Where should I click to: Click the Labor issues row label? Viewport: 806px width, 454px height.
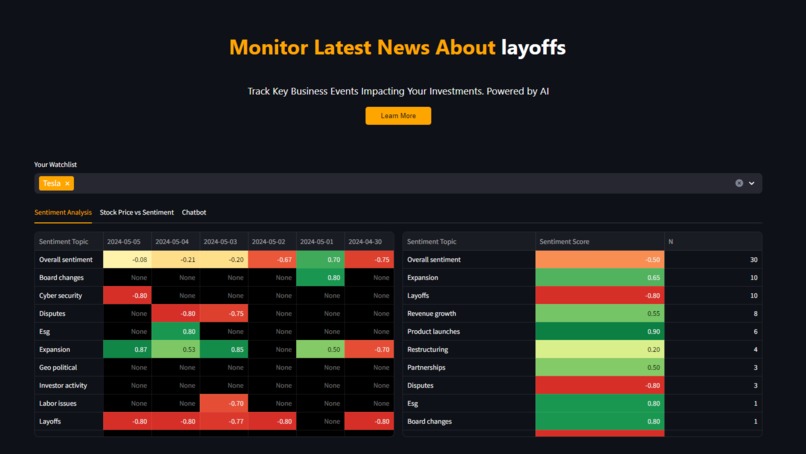point(58,404)
